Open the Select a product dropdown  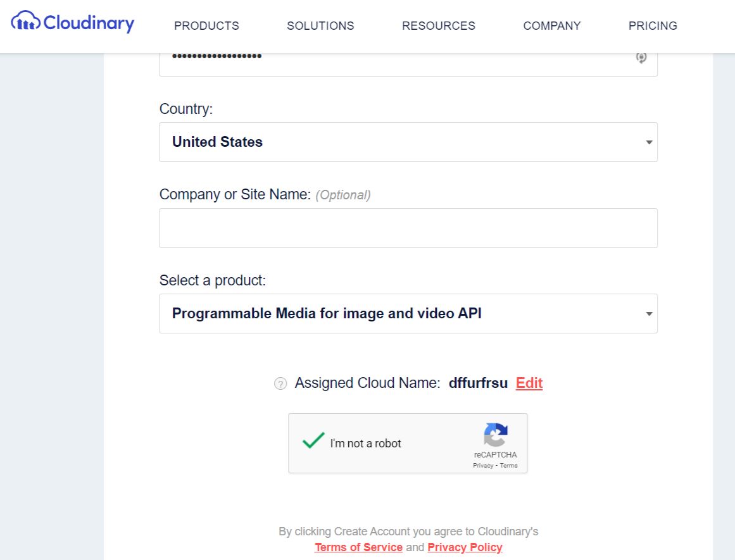pos(408,313)
